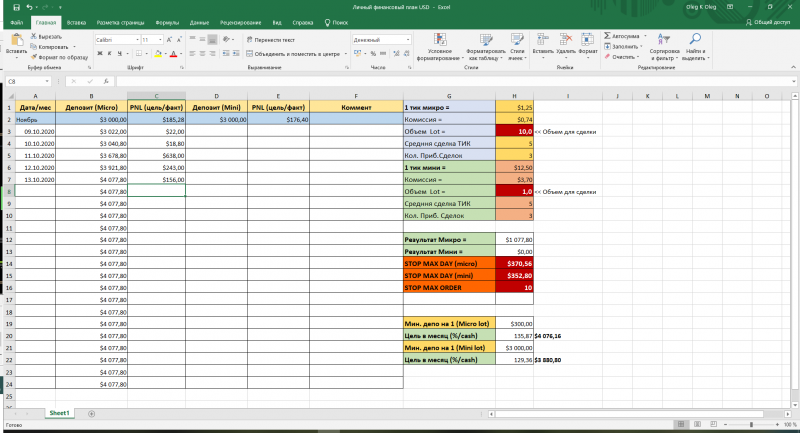
Task: Toggle italic formatting (К)
Action: [x=109, y=54]
